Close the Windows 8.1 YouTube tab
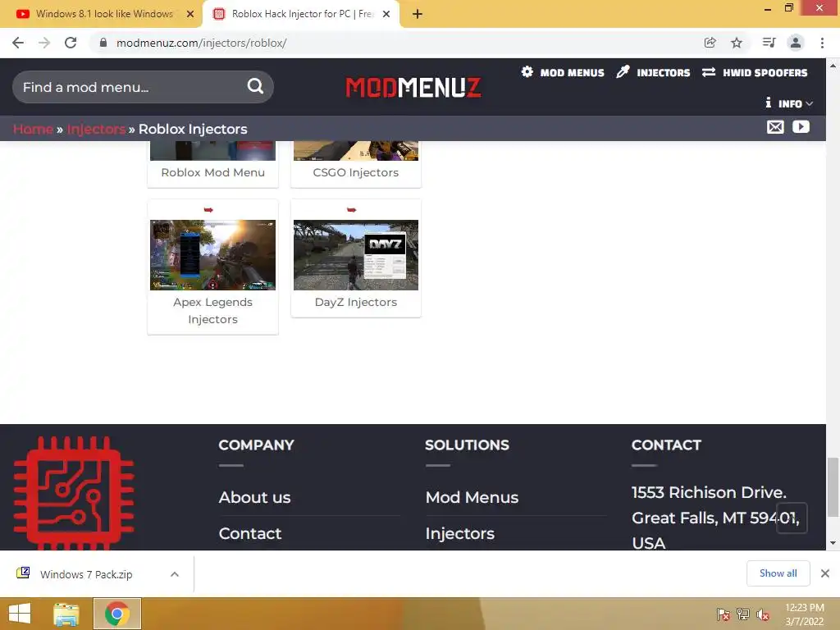 (x=190, y=14)
